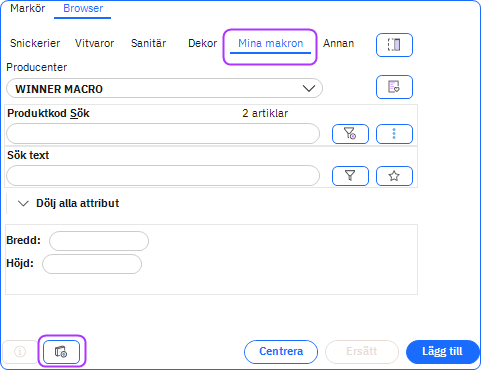This screenshot has width=481, height=370.
Task: Open the three-dot more options button
Action: pos(394,134)
